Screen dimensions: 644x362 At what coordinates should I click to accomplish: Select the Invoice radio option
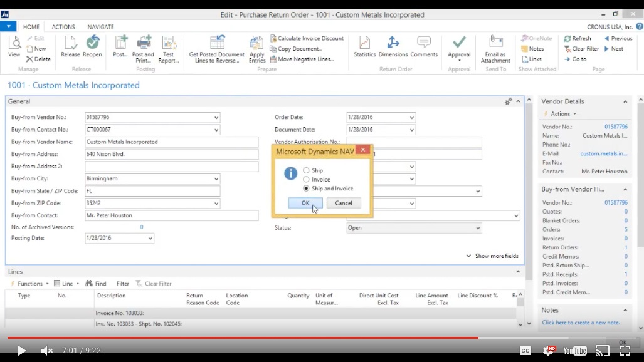(306, 179)
